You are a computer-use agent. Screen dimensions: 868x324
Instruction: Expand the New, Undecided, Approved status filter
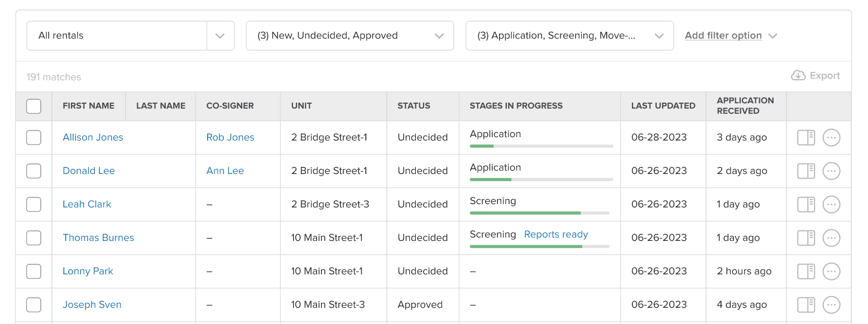tap(349, 35)
